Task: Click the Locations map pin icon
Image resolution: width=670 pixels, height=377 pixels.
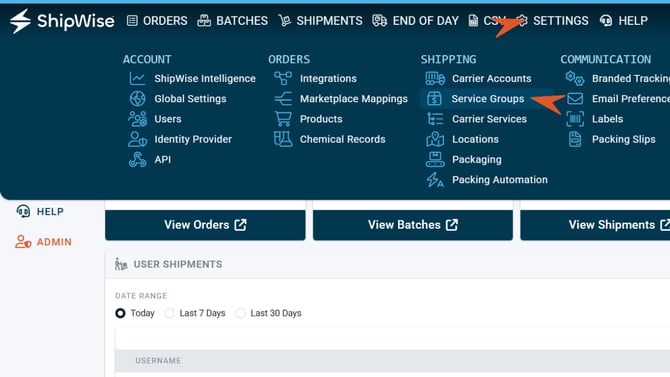Action: tap(435, 139)
